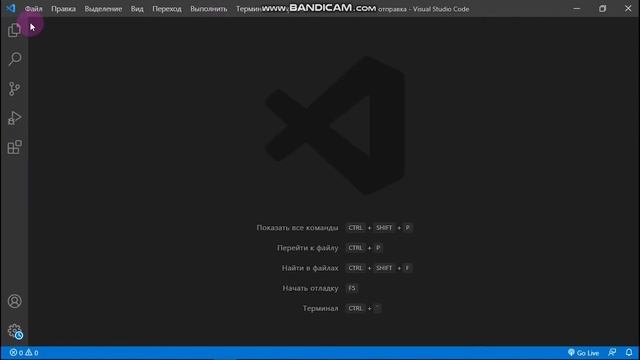Screen dimensions: 640x360
Task: Click 'Найти в файлах' text
Action: 310,268
